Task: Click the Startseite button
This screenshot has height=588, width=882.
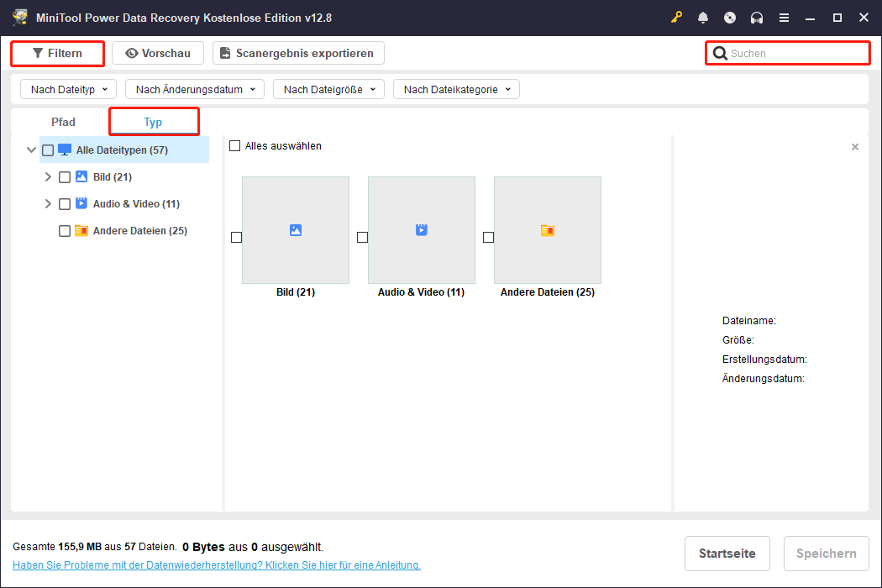Action: point(727,553)
